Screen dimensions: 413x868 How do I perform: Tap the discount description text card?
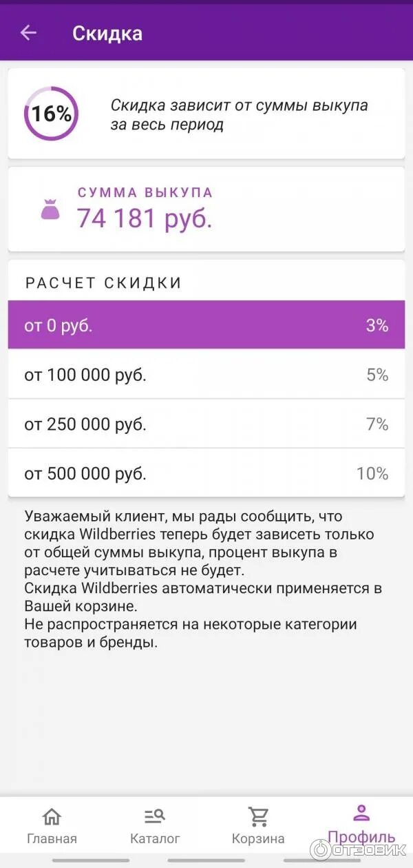point(240,115)
